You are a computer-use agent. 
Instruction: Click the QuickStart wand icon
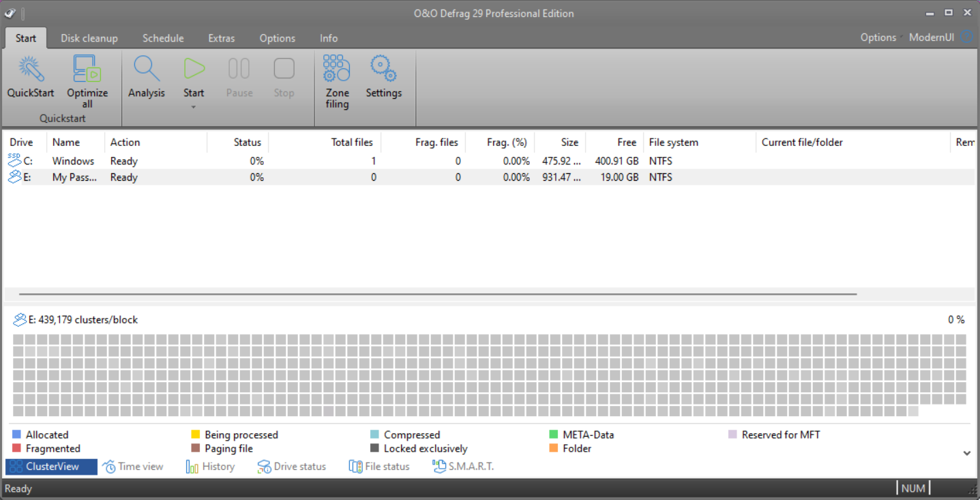31,70
